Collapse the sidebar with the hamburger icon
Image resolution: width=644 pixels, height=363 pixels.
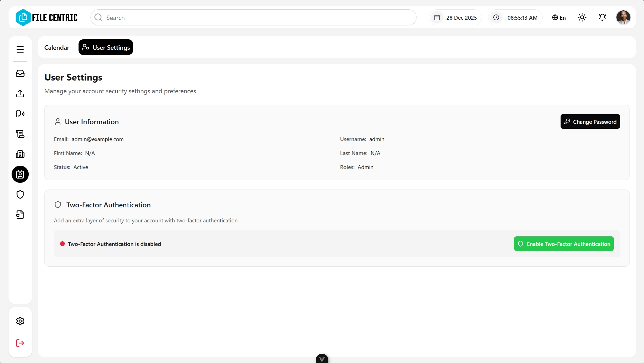[20, 49]
